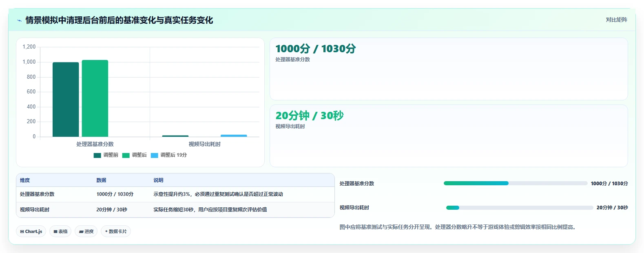Click the 视频导出耗时 x-axis label
The width and height of the screenshot is (644, 253).
coord(205,144)
